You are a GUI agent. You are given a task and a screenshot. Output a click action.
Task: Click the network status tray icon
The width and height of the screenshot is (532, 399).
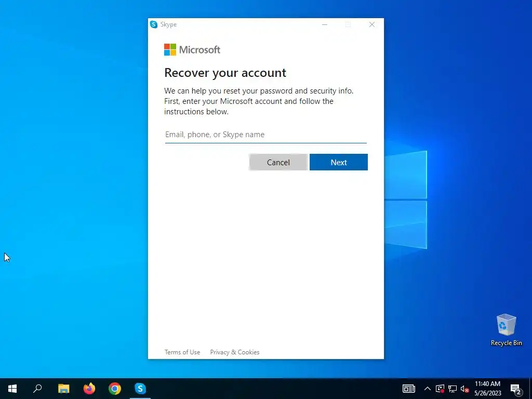pyautogui.click(x=453, y=389)
